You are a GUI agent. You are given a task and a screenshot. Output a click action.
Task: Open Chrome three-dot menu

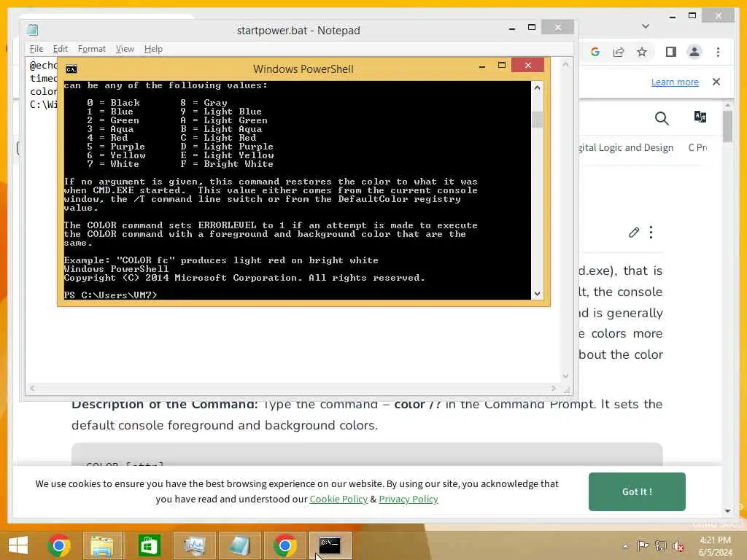pyautogui.click(x=718, y=52)
